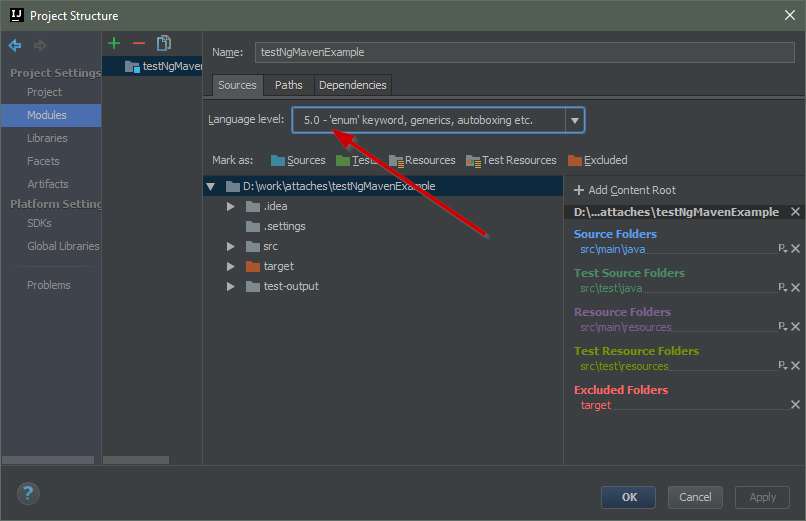Screen dimensions: 806x521
Task: Remove content root D:\...attaches\testNgMavenExample
Action: tap(795, 212)
